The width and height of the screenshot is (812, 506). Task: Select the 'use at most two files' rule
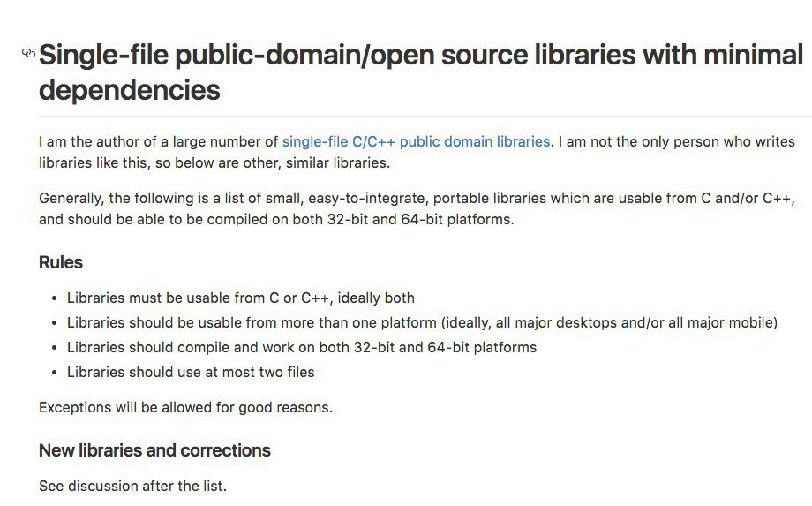click(191, 372)
